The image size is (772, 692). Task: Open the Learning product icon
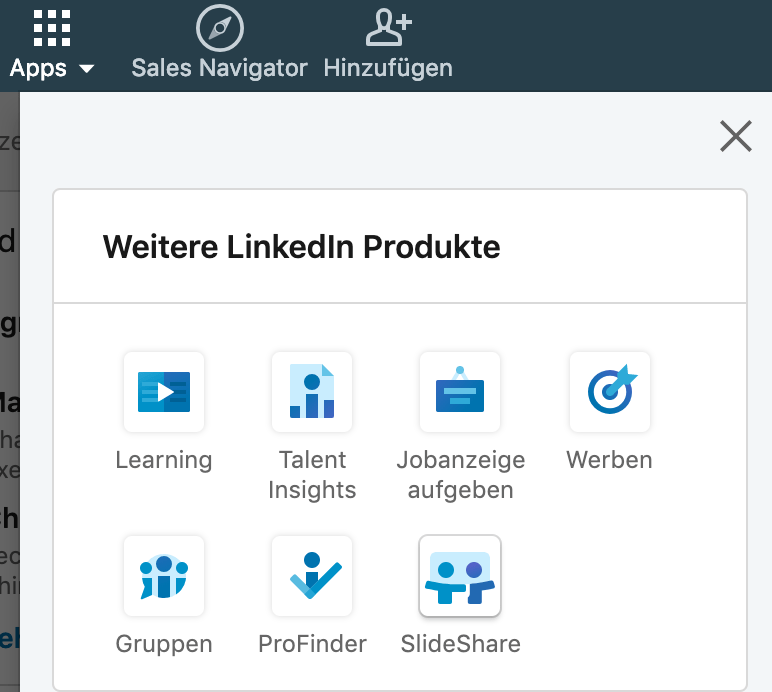click(x=164, y=392)
